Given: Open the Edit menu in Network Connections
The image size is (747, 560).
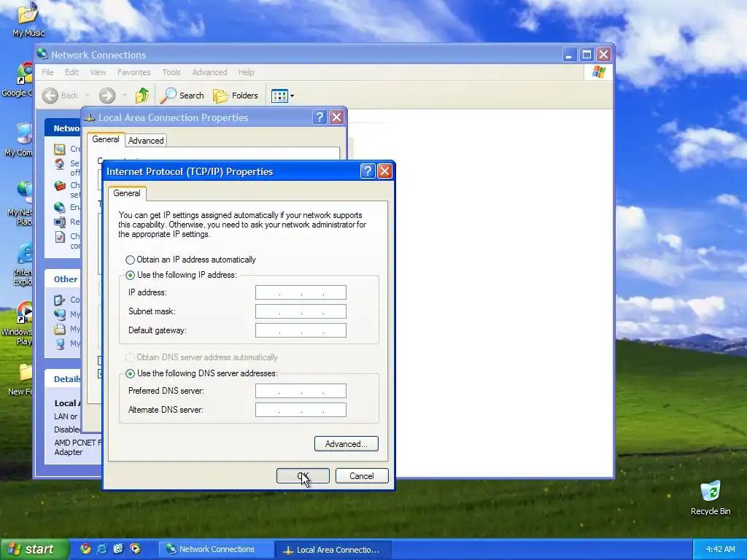Looking at the screenshot, I should (x=71, y=72).
